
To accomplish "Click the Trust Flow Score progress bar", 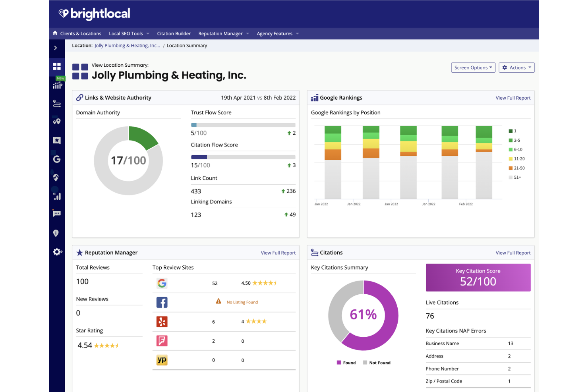I will (x=243, y=125).
